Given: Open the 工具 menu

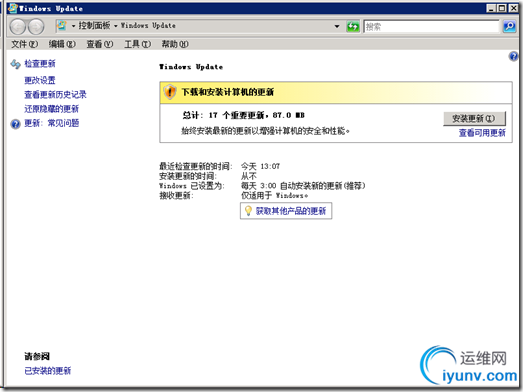Looking at the screenshot, I should [137, 44].
